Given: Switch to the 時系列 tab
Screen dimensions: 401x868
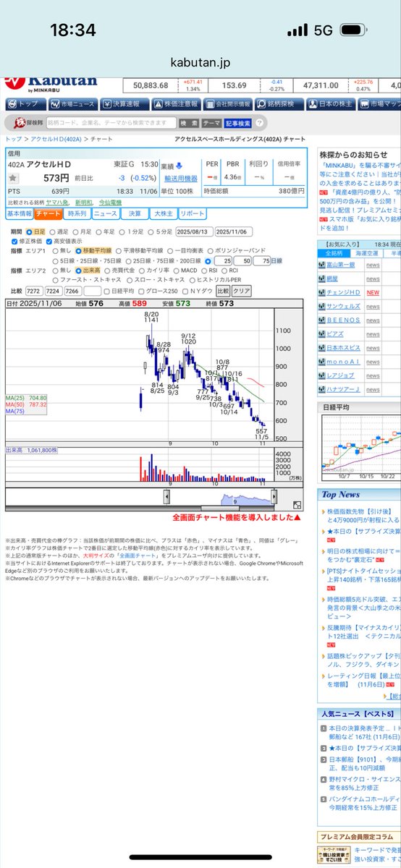Looking at the screenshot, I should point(76,214).
